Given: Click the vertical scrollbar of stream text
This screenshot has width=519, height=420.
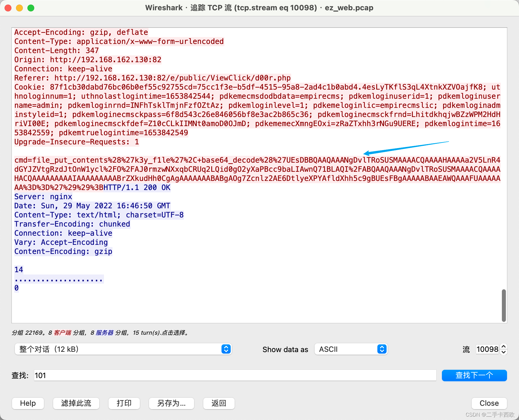Looking at the screenshot, I should pos(504,305).
